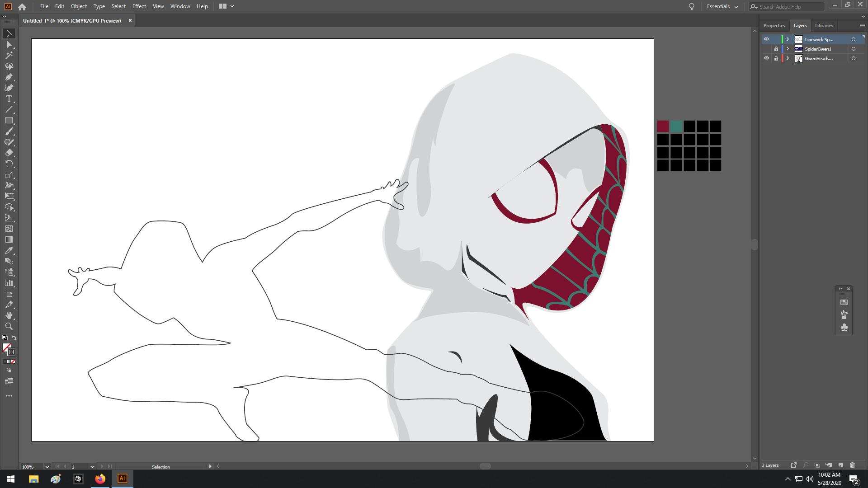This screenshot has height=488, width=868.
Task: Switch to the Properties tab
Action: [x=774, y=26]
